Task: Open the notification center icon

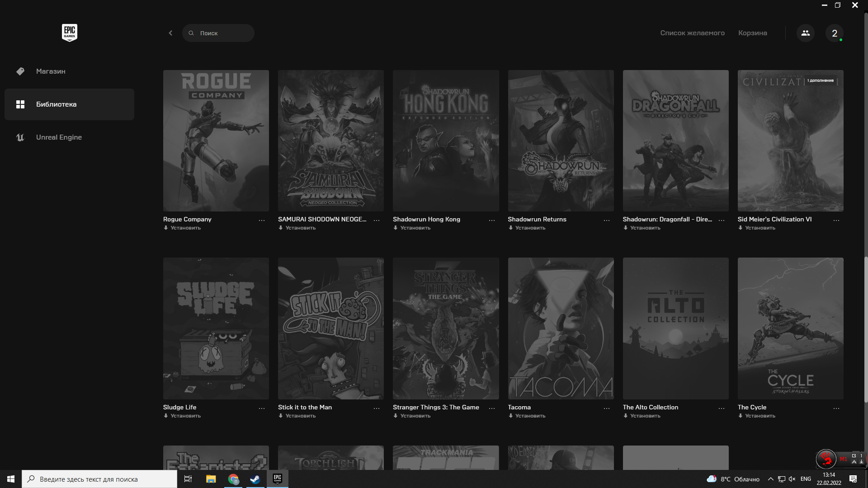Action: 853,479
